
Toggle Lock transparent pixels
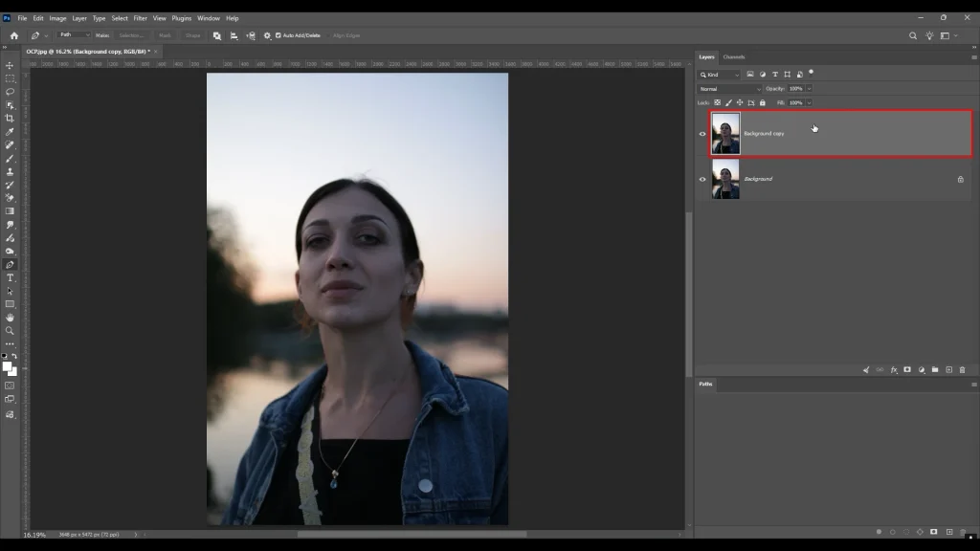coord(718,102)
